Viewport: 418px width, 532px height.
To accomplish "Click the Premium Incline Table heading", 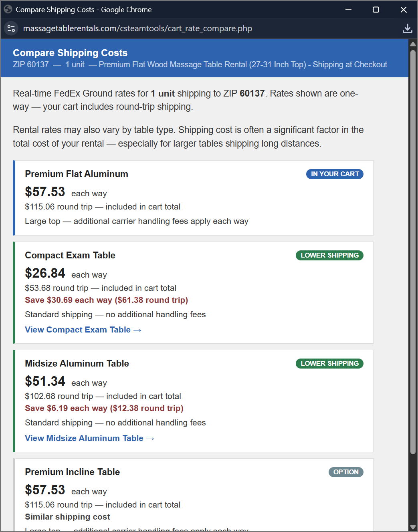I will [72, 472].
